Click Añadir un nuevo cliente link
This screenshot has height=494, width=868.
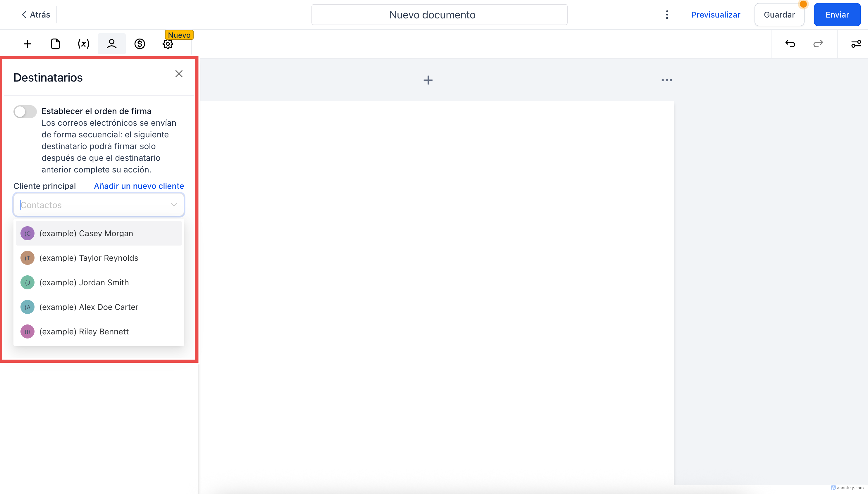click(139, 186)
